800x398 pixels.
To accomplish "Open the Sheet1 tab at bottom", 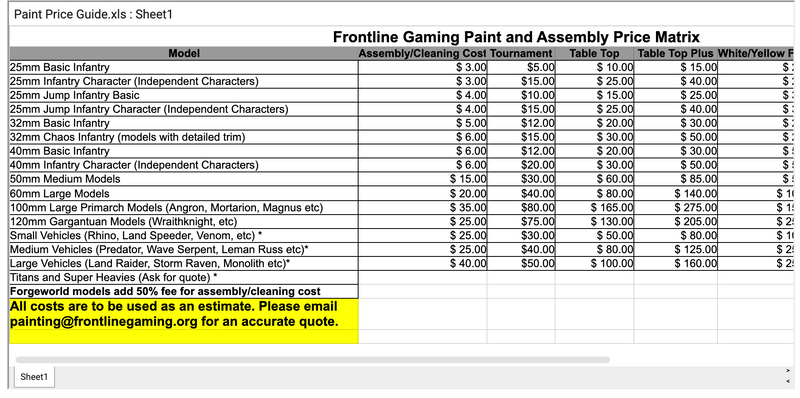I will 34,377.
